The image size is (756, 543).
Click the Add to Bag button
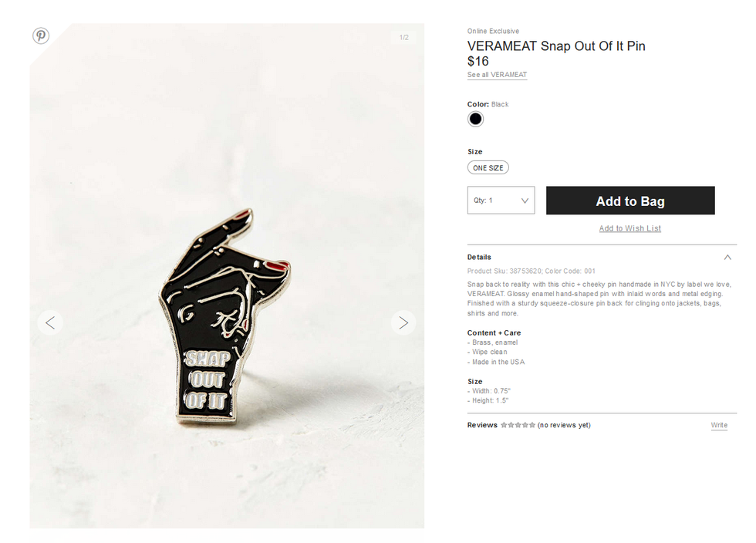(x=630, y=201)
